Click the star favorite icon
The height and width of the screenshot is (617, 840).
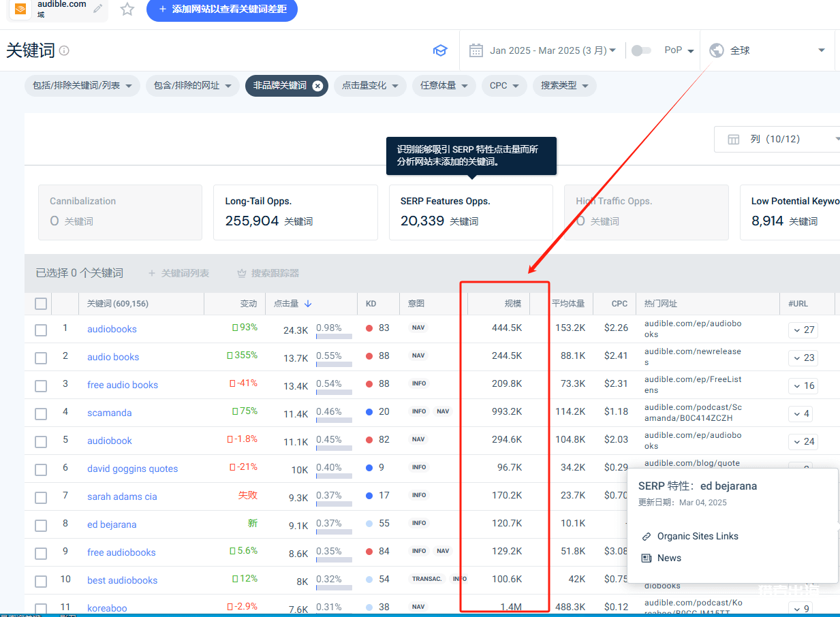coord(127,9)
